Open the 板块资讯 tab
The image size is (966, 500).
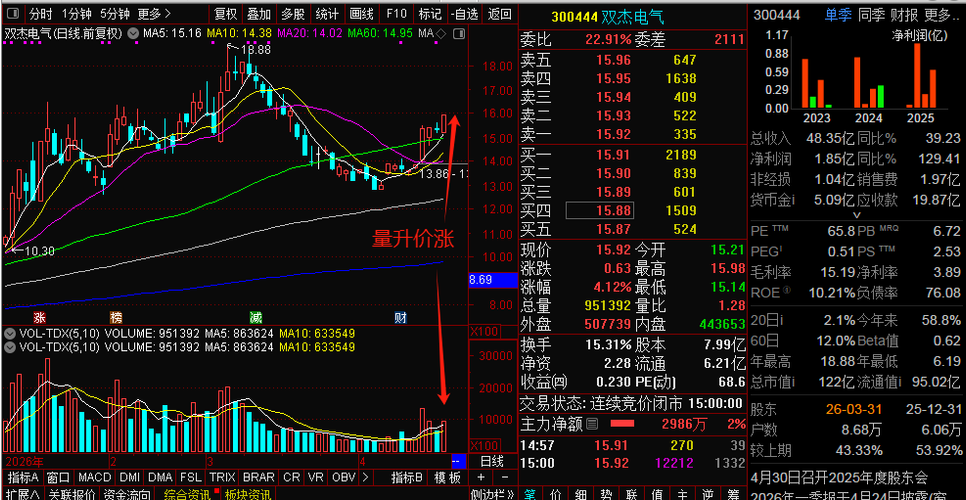point(247,494)
